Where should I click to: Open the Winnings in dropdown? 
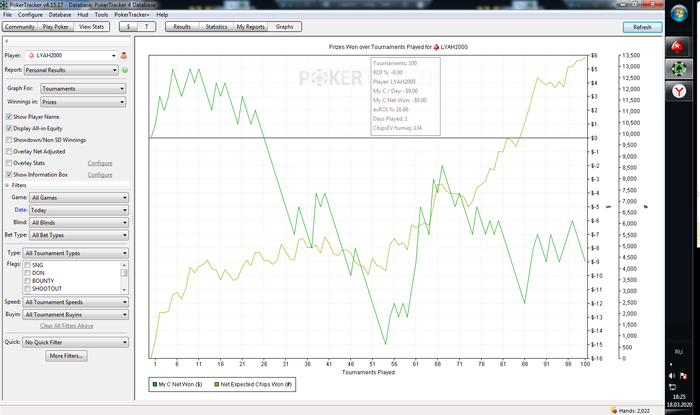coord(83,102)
